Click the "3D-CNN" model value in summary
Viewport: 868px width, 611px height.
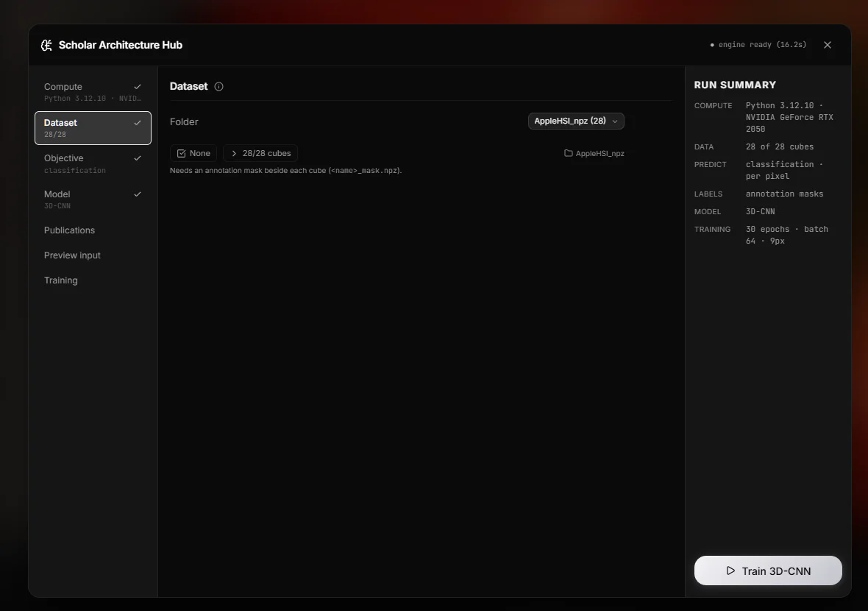[760, 211]
